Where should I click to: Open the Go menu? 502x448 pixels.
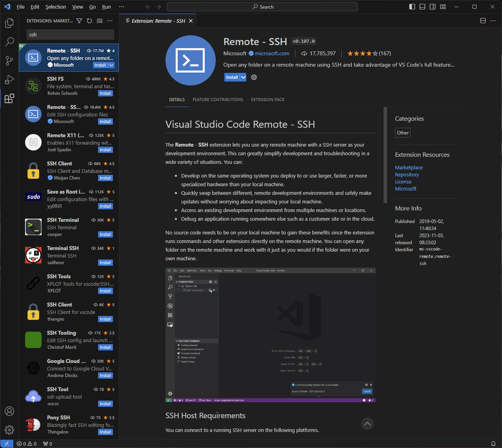pos(93,7)
